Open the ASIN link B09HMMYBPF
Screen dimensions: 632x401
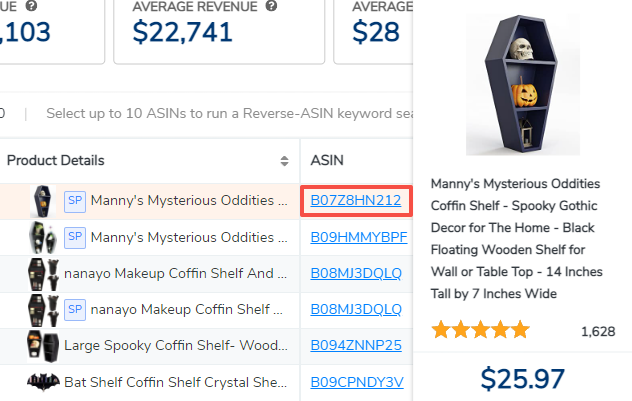(359, 237)
